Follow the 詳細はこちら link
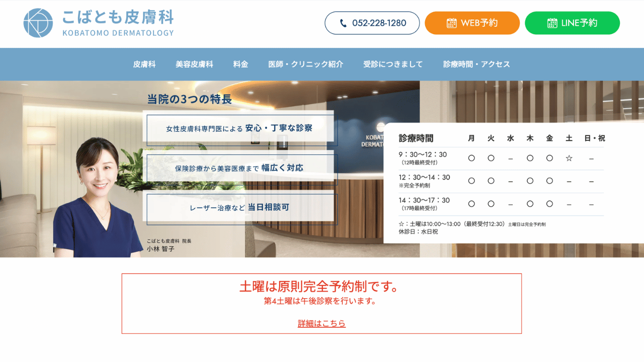This screenshot has height=362, width=644. pos(322,323)
